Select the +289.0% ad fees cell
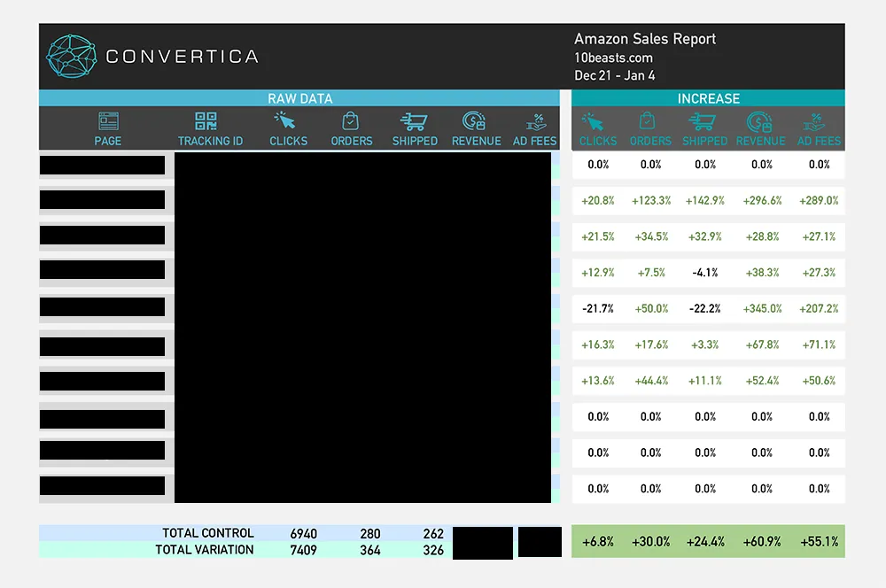Screen dimensions: 886x588 [819, 200]
